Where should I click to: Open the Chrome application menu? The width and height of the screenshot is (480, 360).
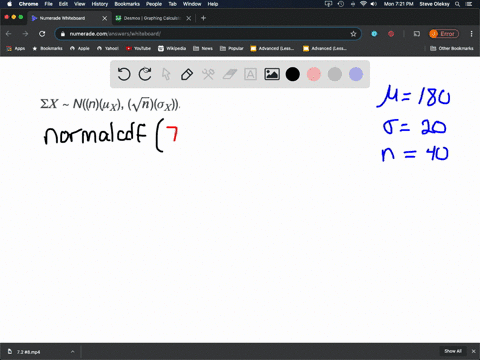click(28, 4)
